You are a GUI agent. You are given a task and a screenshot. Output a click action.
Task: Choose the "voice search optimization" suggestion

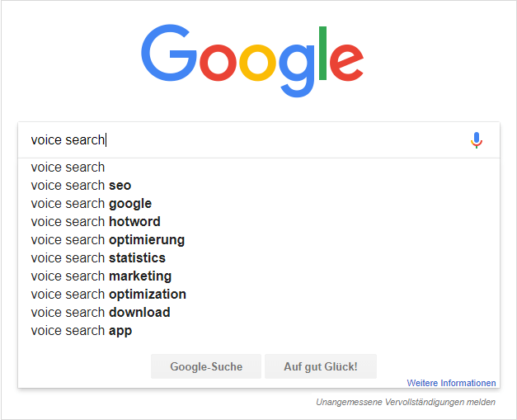109,295
